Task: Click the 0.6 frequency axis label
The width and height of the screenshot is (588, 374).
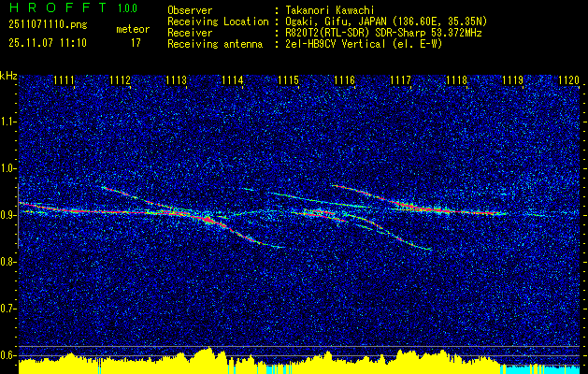Action: [x=7, y=355]
